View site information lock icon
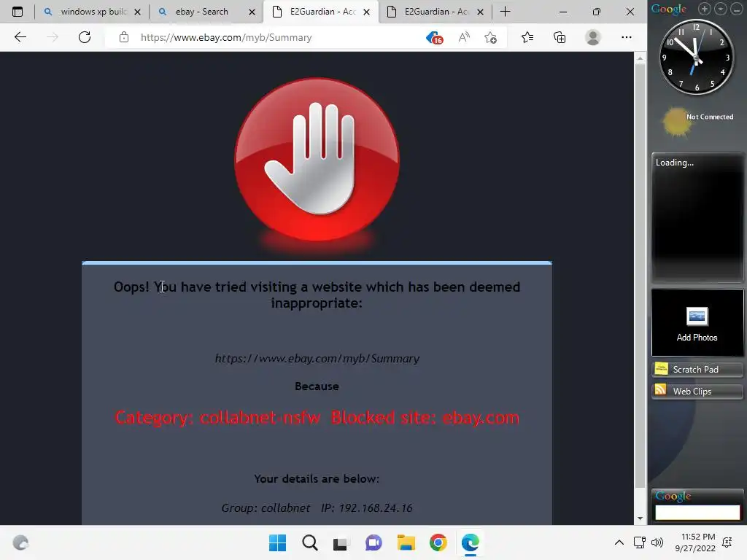Image resolution: width=747 pixels, height=560 pixels. pyautogui.click(x=124, y=37)
